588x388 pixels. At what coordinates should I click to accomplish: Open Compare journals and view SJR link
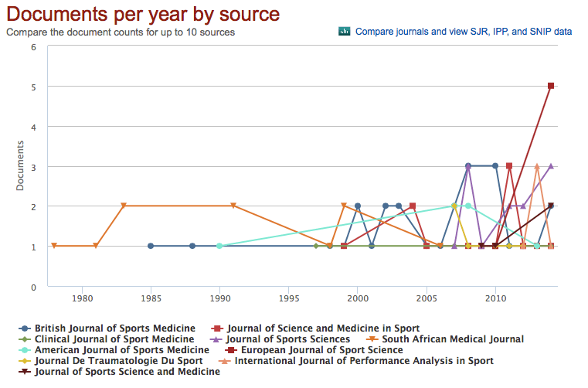pos(464,32)
